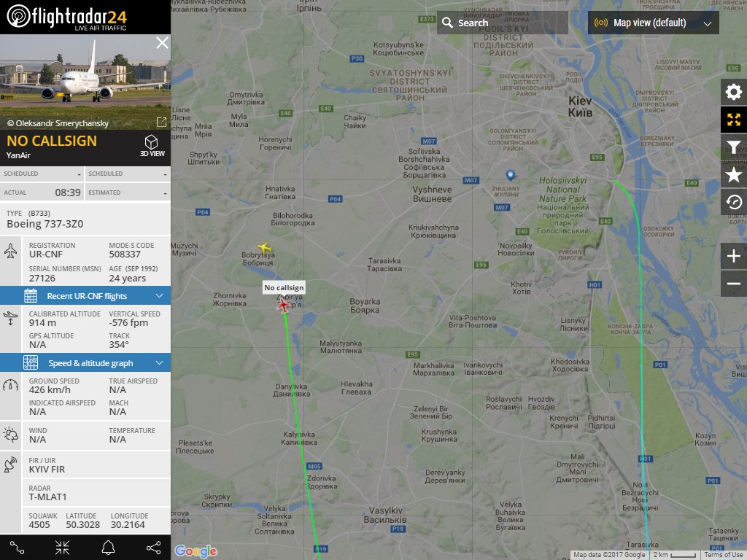Enlarge the aircraft photo thumbnail
This screenshot has height=560, width=747.
(x=161, y=122)
